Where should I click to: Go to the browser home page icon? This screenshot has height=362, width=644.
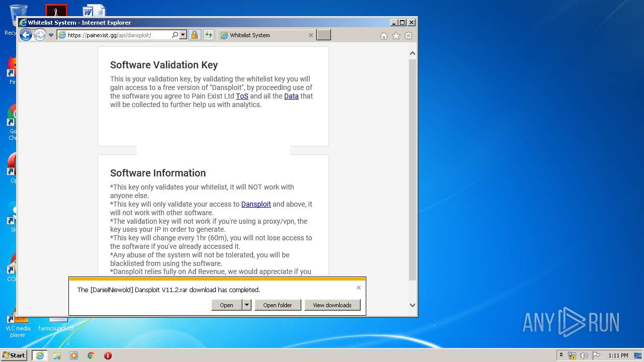(384, 36)
